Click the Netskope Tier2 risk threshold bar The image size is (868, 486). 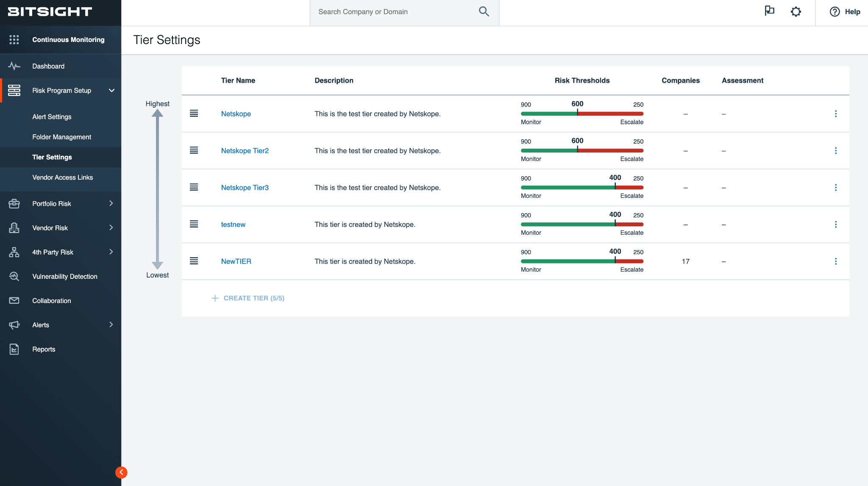[x=582, y=150]
